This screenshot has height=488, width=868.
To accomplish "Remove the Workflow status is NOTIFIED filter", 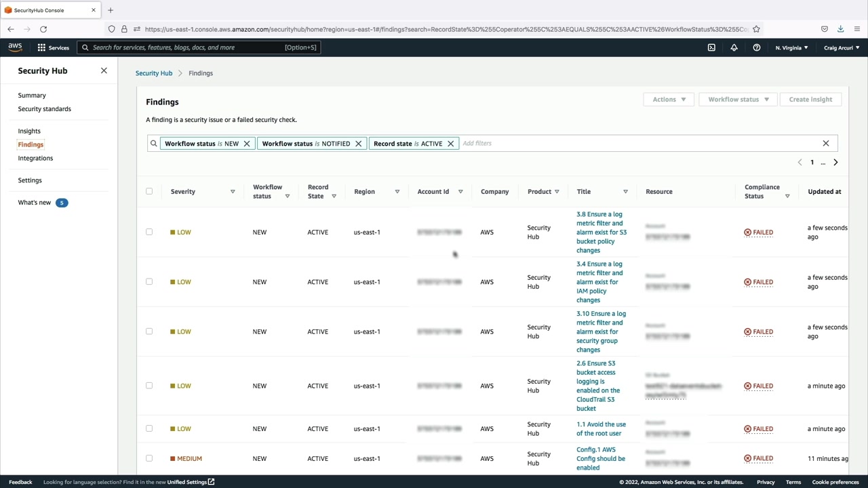I will pos(359,144).
